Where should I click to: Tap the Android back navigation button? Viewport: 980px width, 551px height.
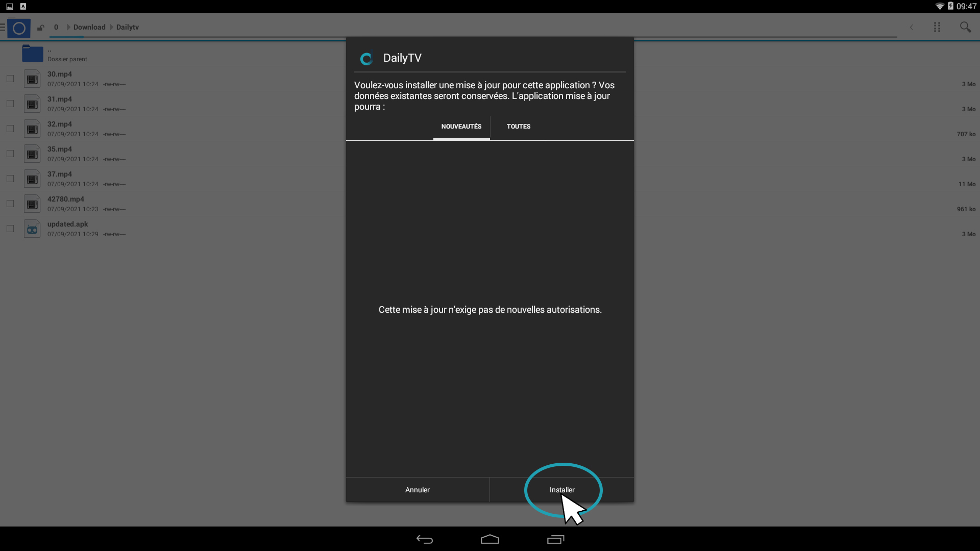425,539
